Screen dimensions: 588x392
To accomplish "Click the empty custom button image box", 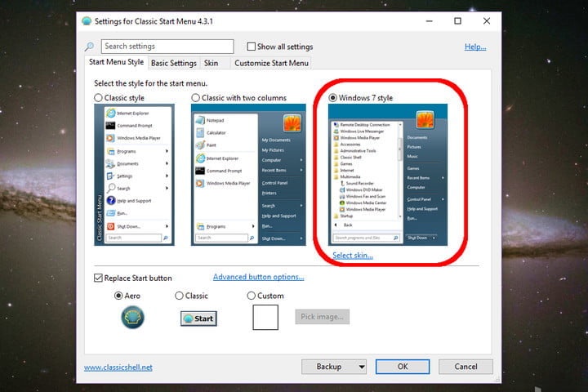I will click(265, 318).
